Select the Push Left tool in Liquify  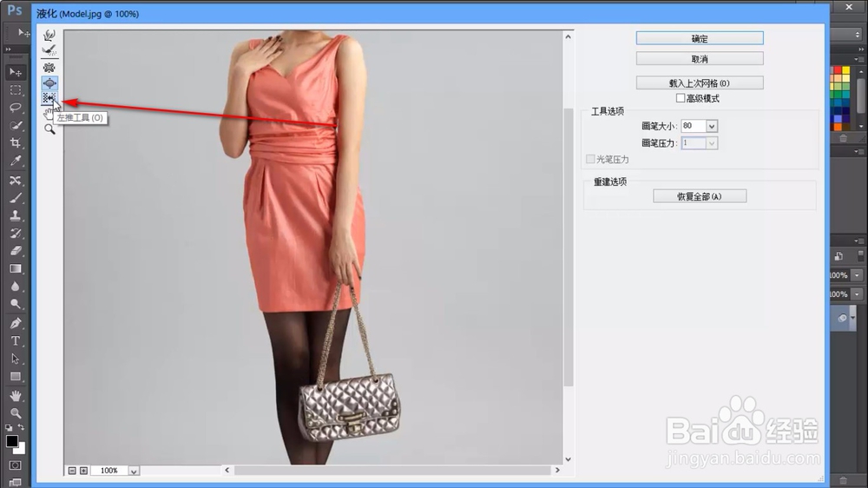tap(49, 98)
